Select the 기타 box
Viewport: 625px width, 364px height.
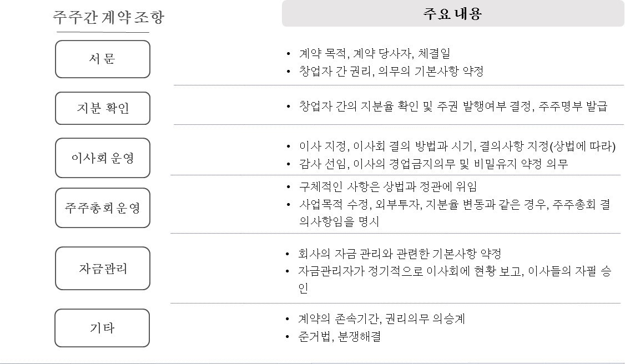pyautogui.click(x=102, y=328)
